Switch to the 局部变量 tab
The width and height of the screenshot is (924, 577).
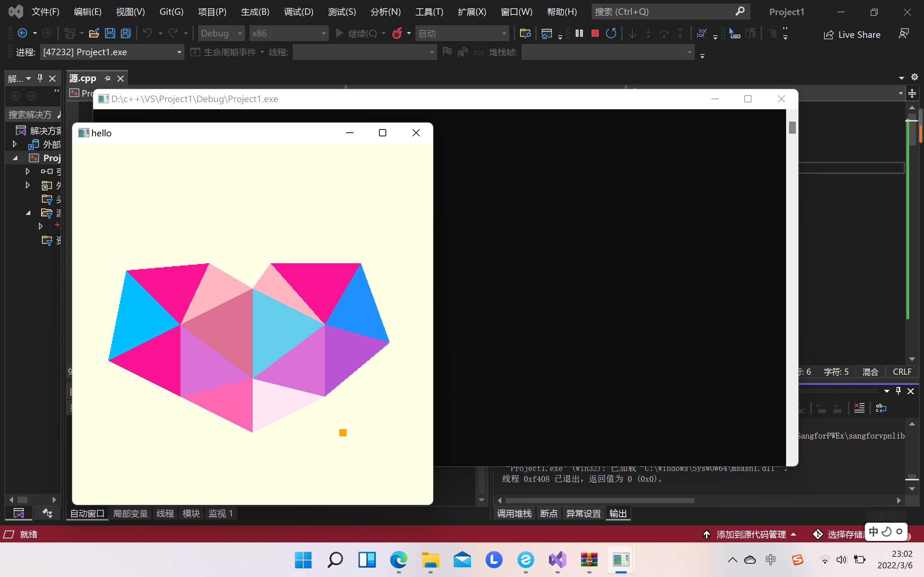point(130,514)
